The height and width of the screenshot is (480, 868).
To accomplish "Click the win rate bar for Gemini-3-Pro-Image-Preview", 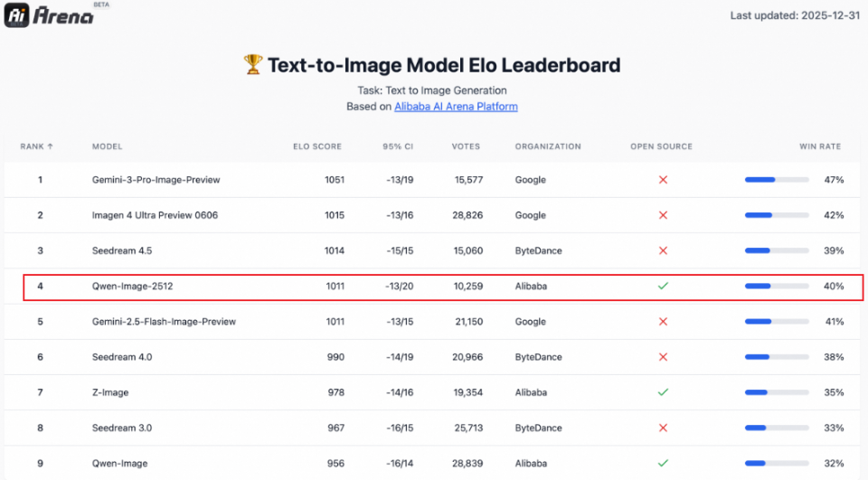I will coord(777,180).
